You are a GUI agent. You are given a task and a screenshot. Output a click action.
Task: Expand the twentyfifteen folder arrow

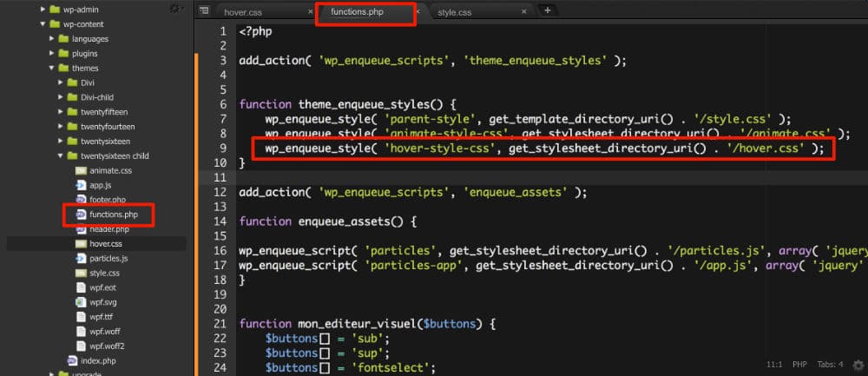(x=61, y=112)
